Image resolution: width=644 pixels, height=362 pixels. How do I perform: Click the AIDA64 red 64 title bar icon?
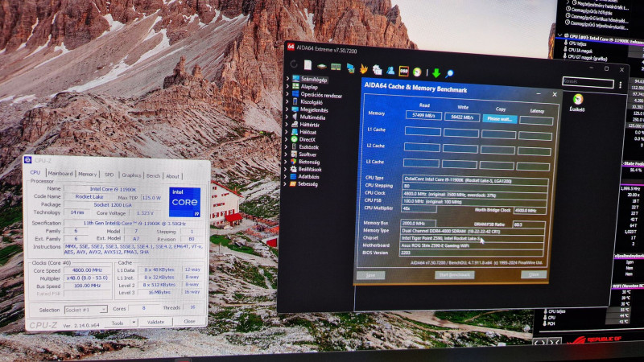pos(291,47)
